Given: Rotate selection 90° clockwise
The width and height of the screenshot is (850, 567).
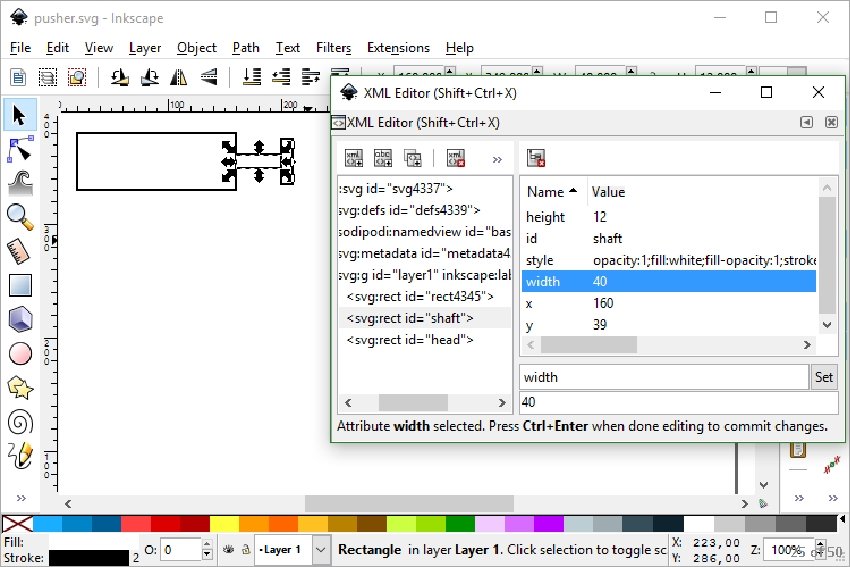Looking at the screenshot, I should [x=150, y=77].
